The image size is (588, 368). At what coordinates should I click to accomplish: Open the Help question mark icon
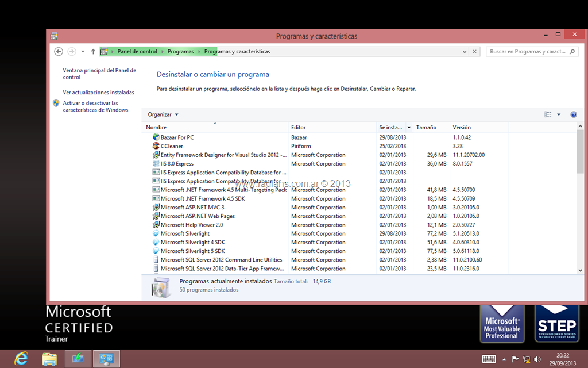tap(573, 114)
